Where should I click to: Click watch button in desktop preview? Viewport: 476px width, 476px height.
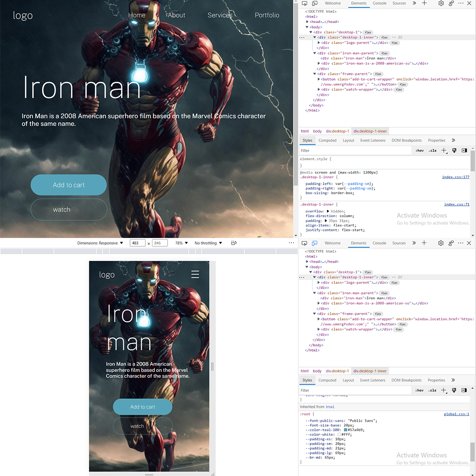[x=69, y=209]
